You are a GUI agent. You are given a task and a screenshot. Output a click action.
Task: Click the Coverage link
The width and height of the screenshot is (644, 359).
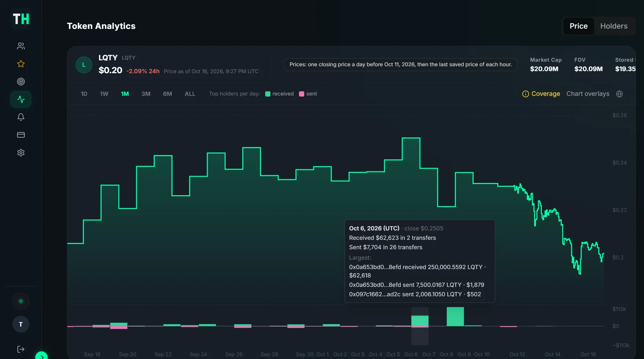click(x=546, y=94)
